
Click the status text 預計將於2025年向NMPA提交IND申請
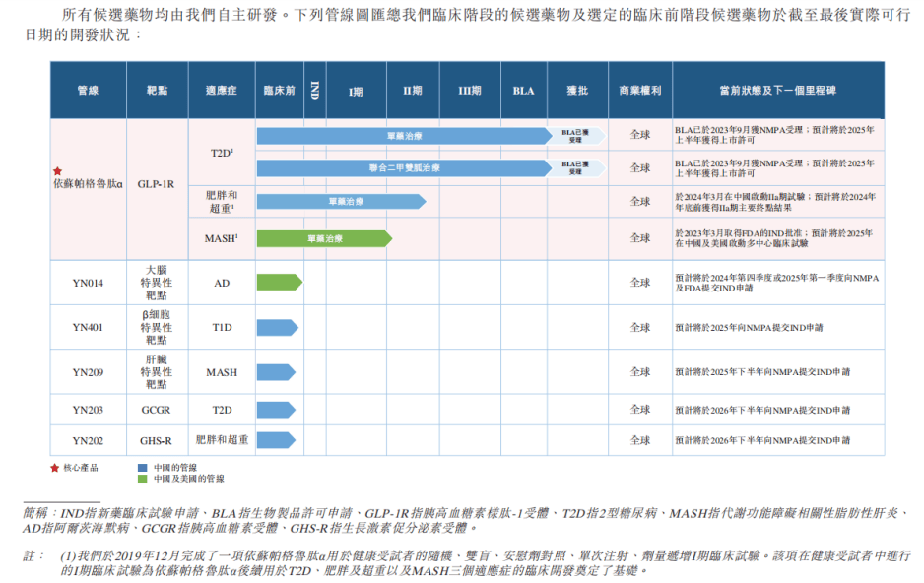pos(749,327)
